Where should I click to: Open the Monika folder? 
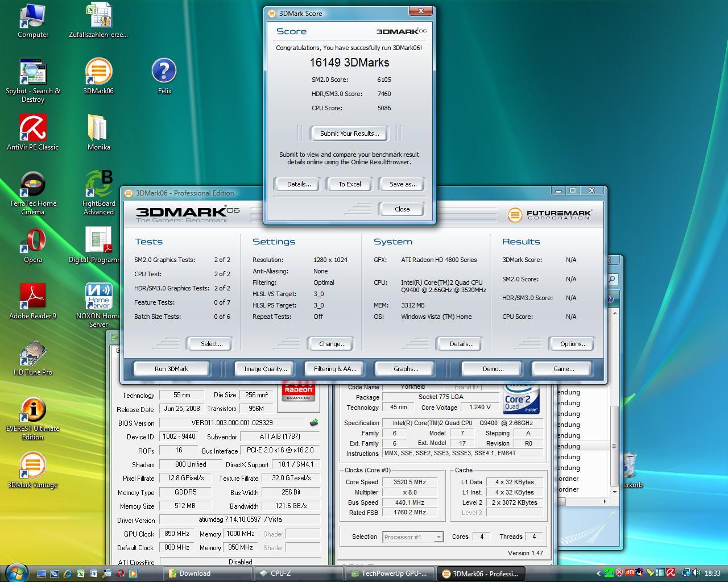(98, 132)
